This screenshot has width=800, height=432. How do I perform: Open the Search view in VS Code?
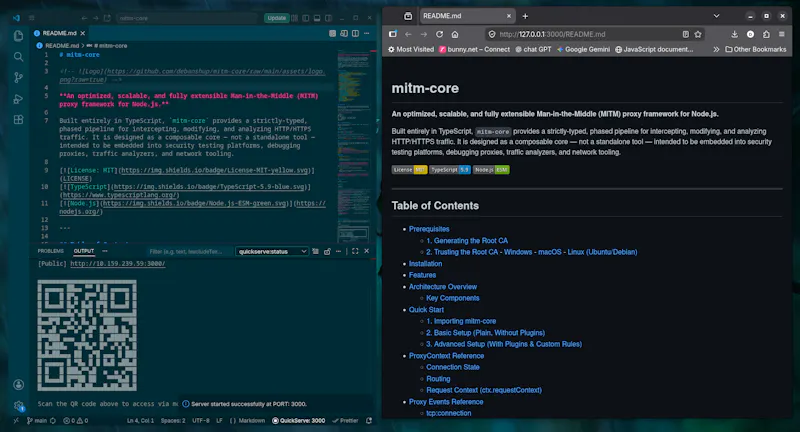pyautogui.click(x=18, y=57)
